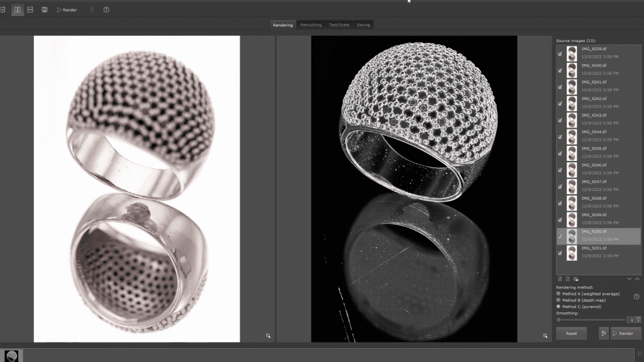644x362 pixels.
Task: Click the Smoothing value field
Action: 631,320
